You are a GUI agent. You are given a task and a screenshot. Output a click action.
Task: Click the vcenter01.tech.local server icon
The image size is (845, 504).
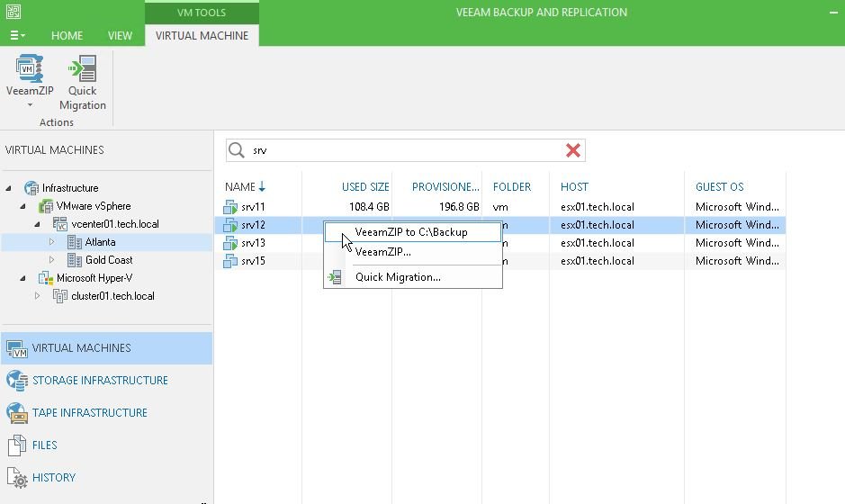[x=59, y=224]
